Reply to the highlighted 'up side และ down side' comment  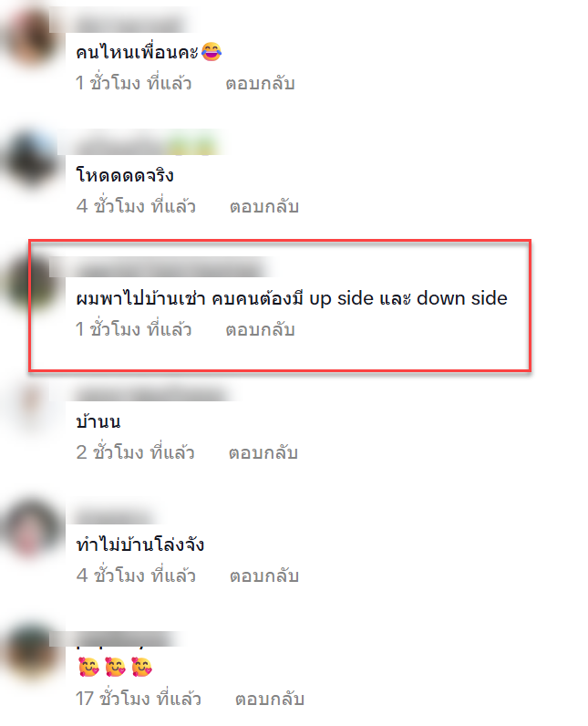[x=260, y=330]
